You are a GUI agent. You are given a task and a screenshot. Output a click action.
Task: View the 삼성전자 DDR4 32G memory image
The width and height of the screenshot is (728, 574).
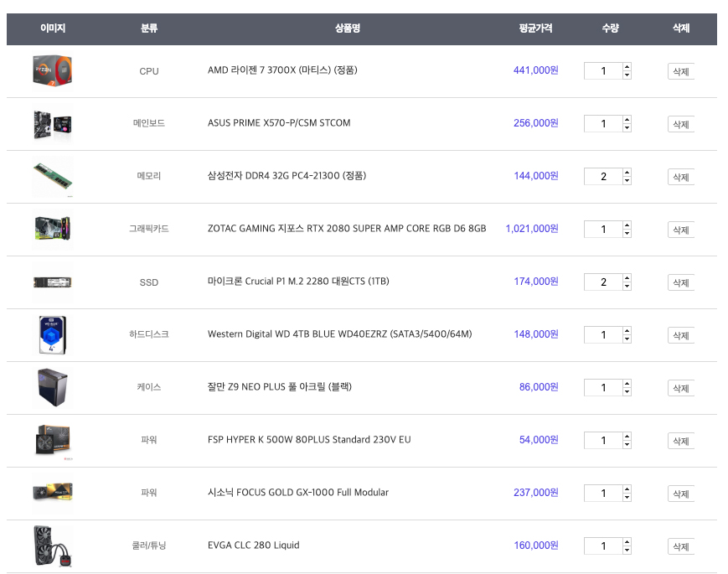53,177
